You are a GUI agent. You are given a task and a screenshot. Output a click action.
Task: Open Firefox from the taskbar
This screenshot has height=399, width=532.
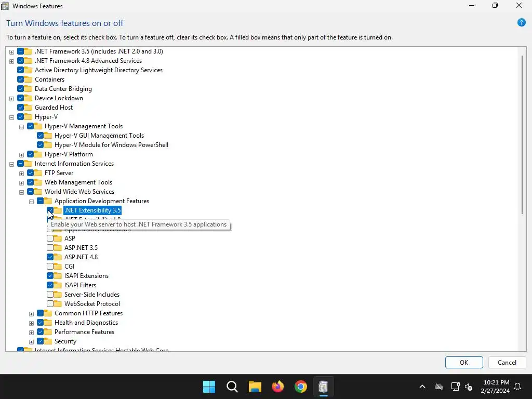point(278,387)
